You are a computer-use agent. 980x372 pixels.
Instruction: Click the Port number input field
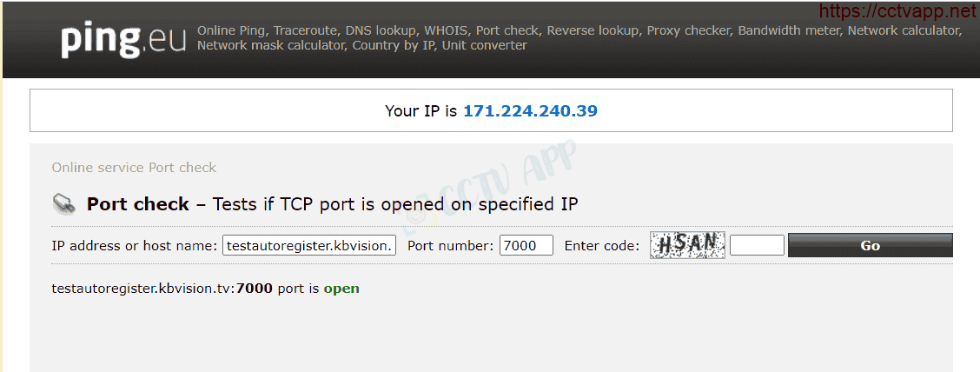tap(526, 246)
